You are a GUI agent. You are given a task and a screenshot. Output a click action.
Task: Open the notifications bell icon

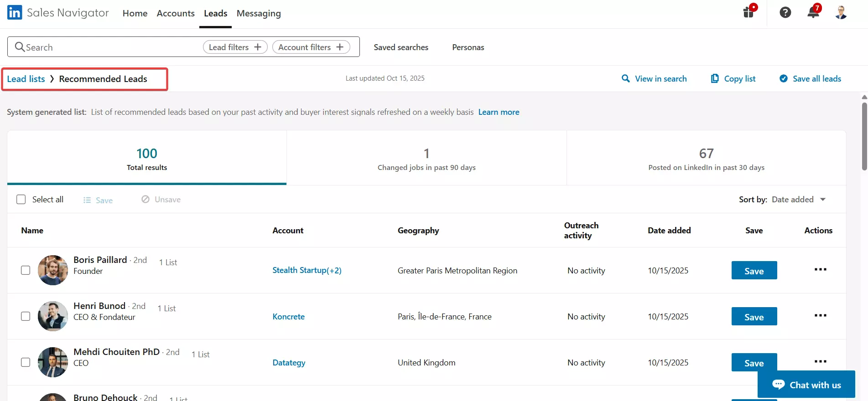click(813, 12)
